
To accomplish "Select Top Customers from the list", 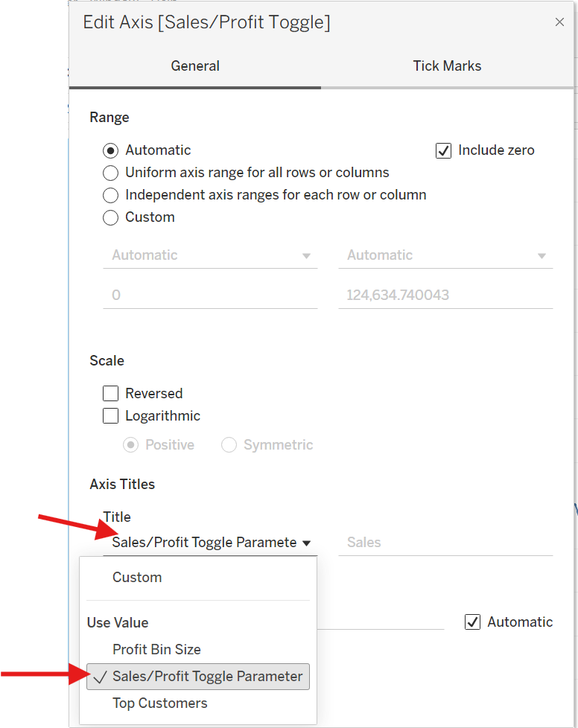I will 159,703.
